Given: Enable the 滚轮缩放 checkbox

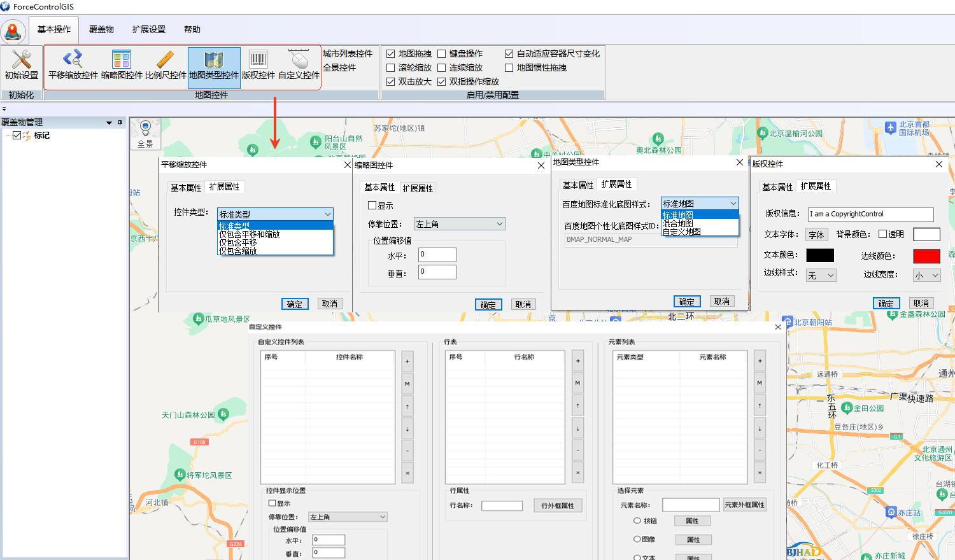Looking at the screenshot, I should 391,68.
